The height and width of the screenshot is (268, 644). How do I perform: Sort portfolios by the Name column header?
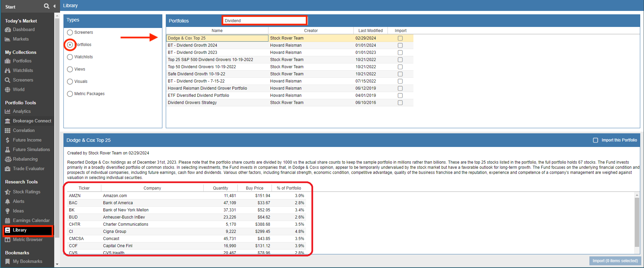click(217, 31)
